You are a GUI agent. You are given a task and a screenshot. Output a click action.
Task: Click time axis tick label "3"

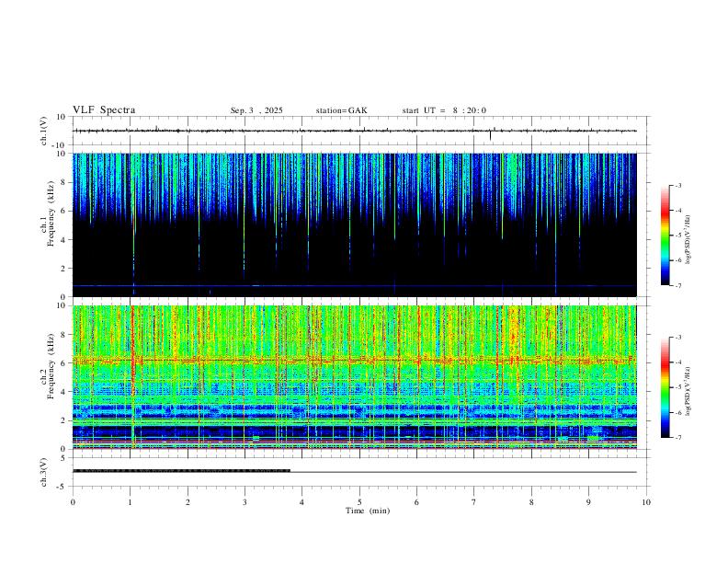245,502
